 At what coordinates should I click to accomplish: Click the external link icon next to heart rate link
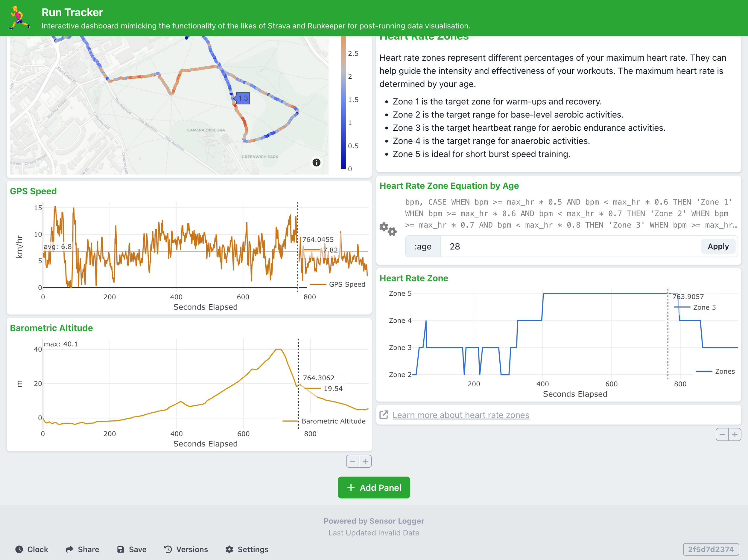coord(384,415)
